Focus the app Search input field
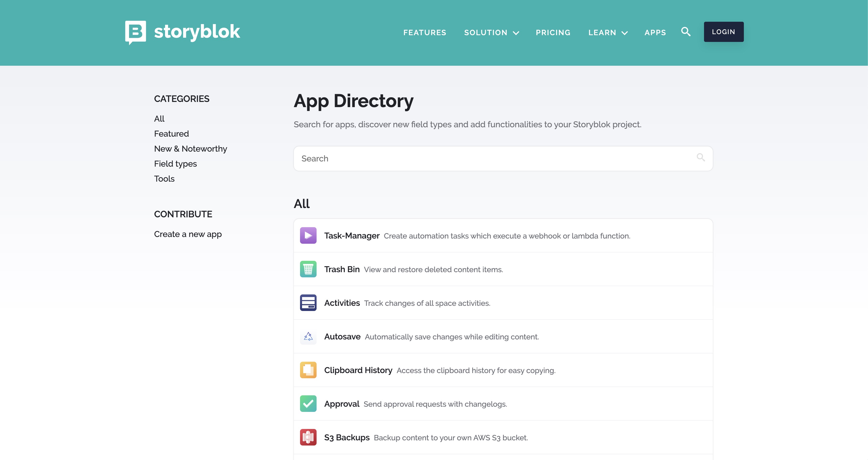 coord(489,159)
